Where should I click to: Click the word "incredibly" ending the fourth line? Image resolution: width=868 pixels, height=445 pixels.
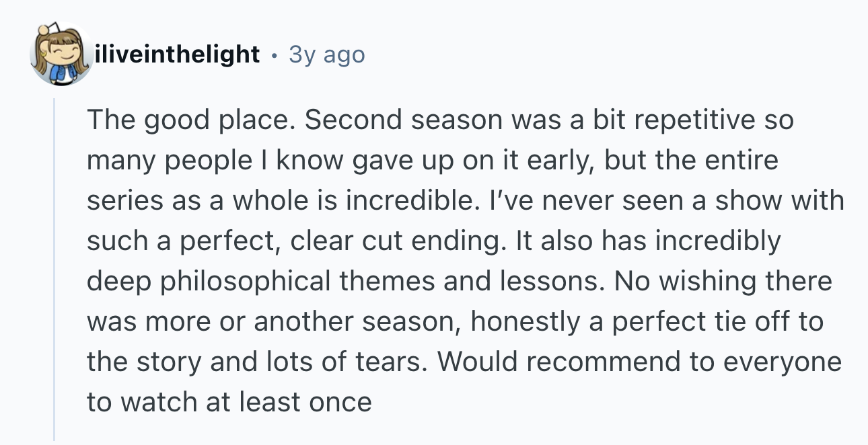(718, 242)
